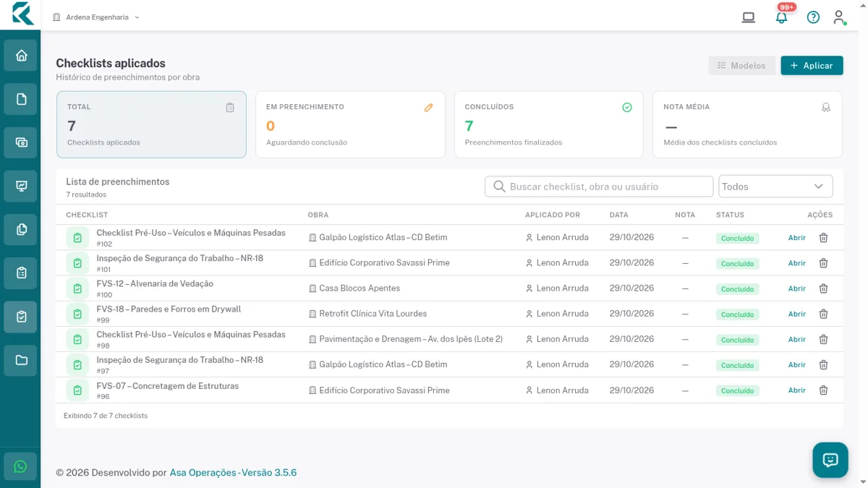Viewport: 868px width, 488px height.
Task: Open WhatsApp contact icon in sidebar
Action: click(20, 466)
